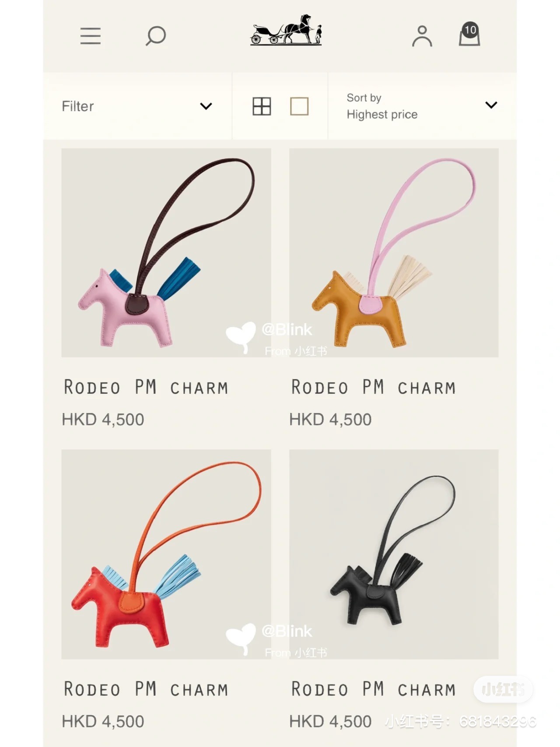Open the tan Rodeo charm image

(x=394, y=253)
